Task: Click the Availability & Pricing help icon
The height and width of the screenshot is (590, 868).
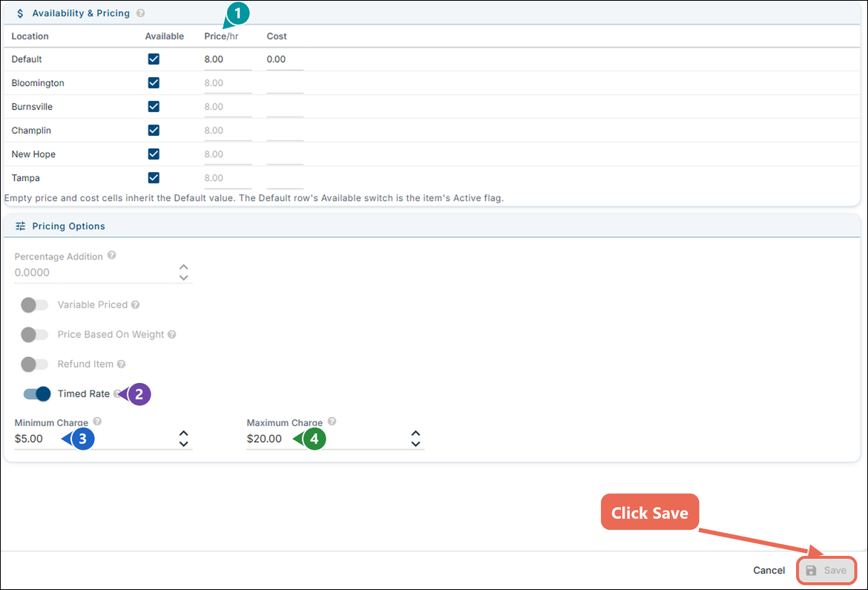Action: coord(141,13)
